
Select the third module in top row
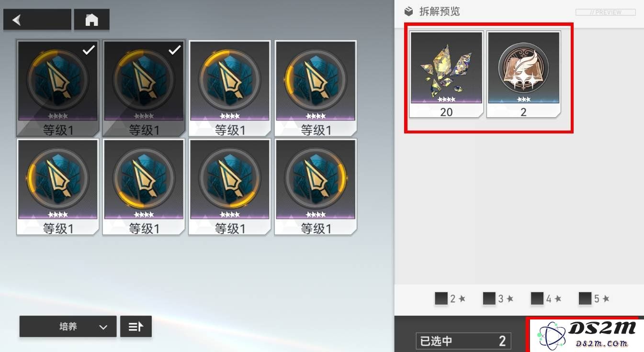click(x=230, y=88)
